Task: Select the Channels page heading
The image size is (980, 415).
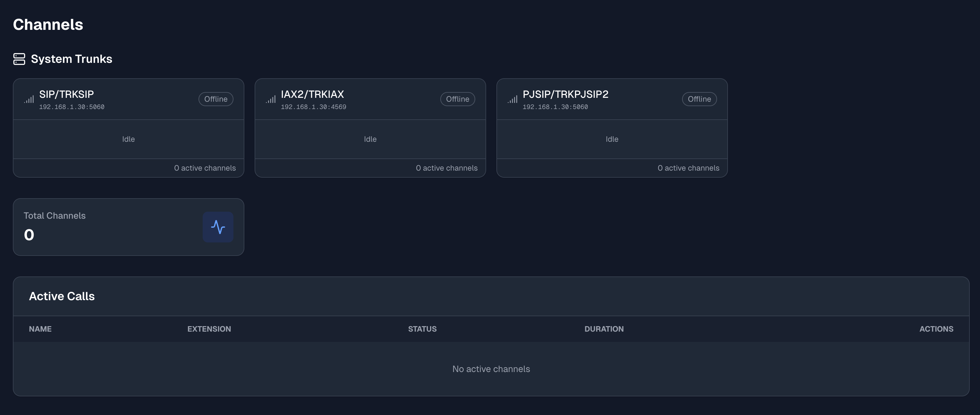Action: tap(48, 24)
